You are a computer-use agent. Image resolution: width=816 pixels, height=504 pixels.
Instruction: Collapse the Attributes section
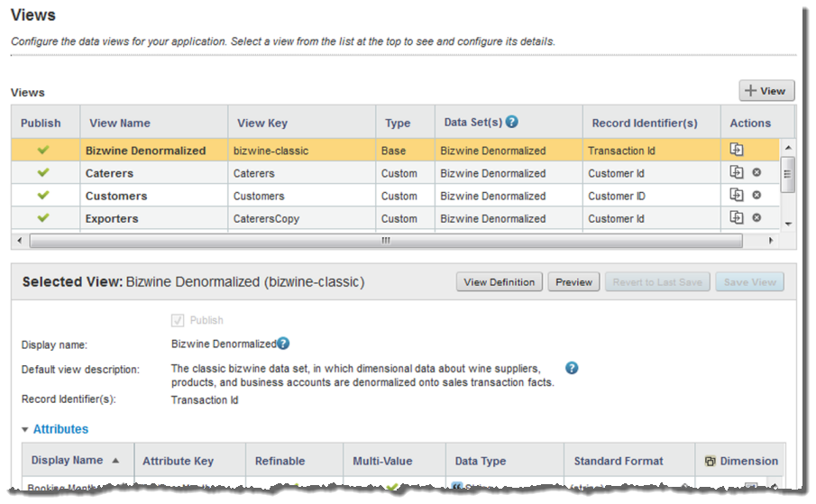25,430
